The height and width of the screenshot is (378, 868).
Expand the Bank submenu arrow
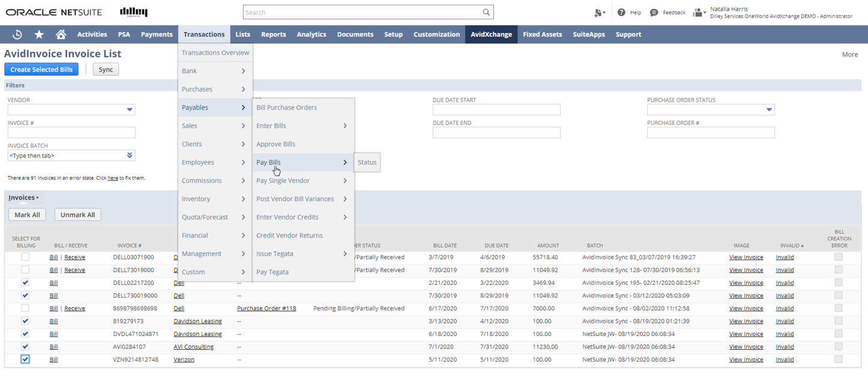[243, 71]
